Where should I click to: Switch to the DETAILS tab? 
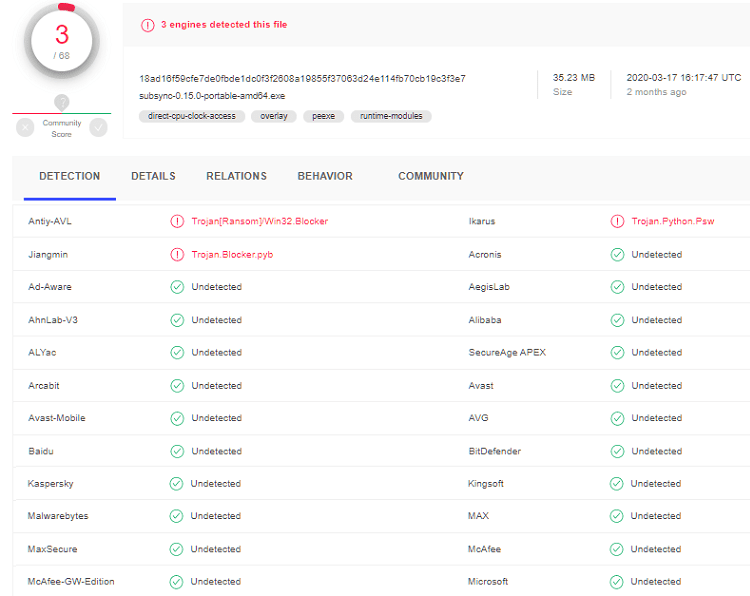[153, 176]
